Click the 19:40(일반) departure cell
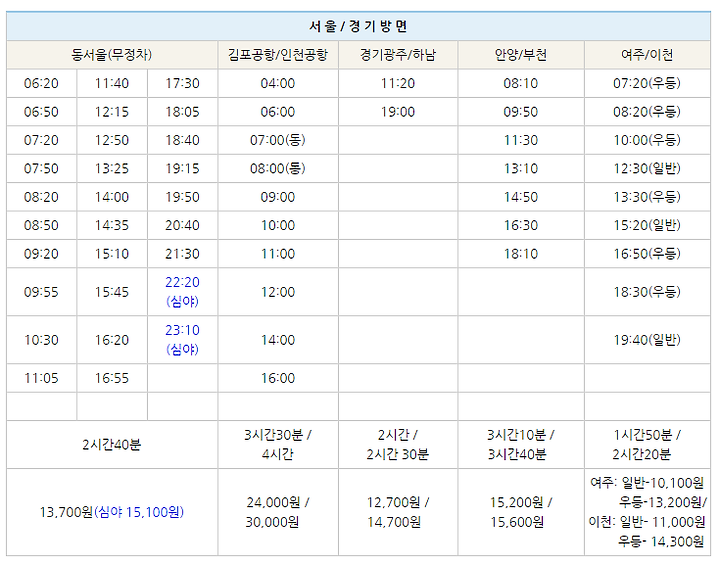 [647, 340]
